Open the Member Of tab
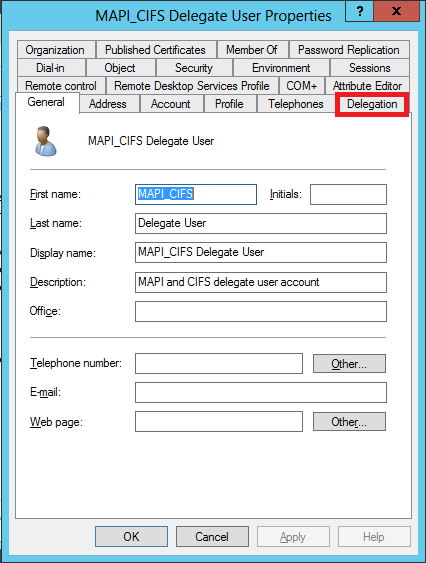 tap(252, 50)
